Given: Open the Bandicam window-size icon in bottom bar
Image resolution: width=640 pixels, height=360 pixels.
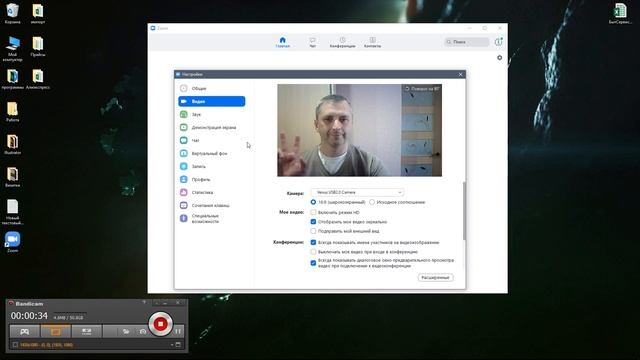Looking at the screenshot, I should 178,344.
